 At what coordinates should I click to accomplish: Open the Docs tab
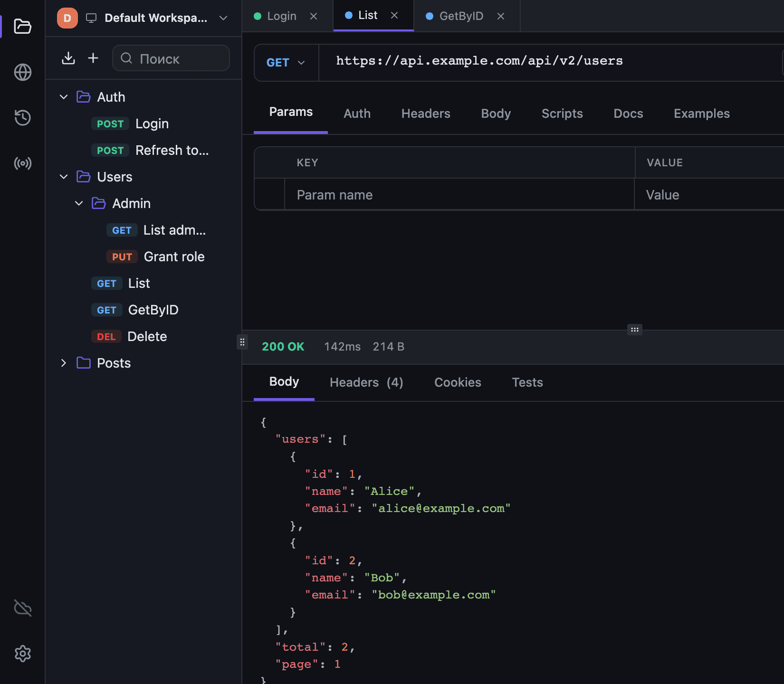click(628, 114)
